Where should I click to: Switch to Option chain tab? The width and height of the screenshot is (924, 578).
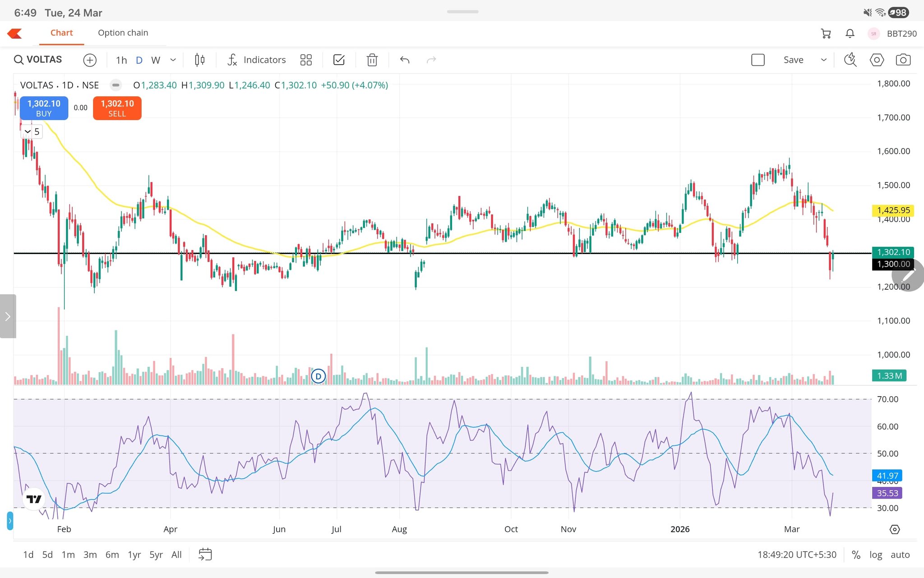click(x=123, y=33)
